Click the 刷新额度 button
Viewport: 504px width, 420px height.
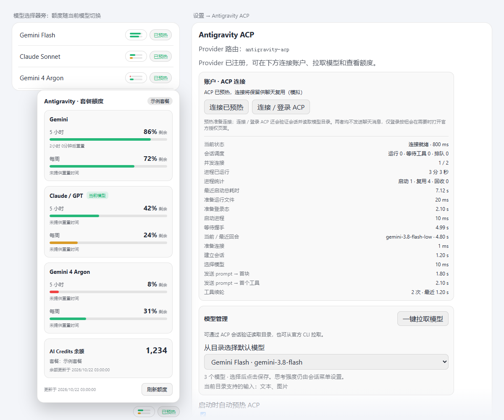click(x=157, y=389)
